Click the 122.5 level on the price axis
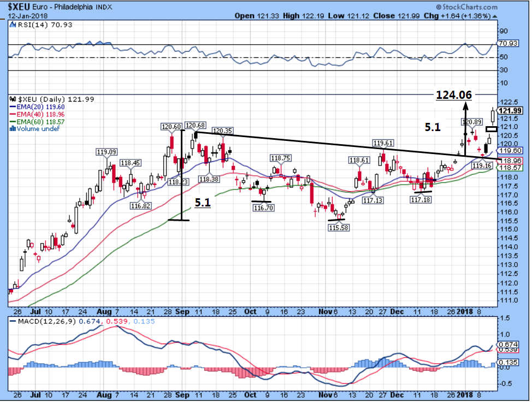Viewport: 532px width, 402px height. 509,102
